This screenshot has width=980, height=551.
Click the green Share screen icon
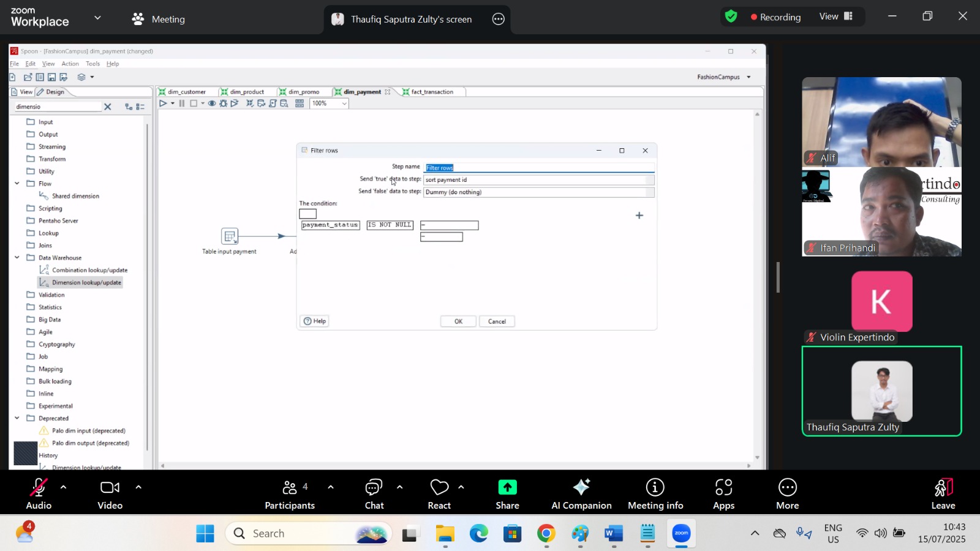tap(507, 487)
